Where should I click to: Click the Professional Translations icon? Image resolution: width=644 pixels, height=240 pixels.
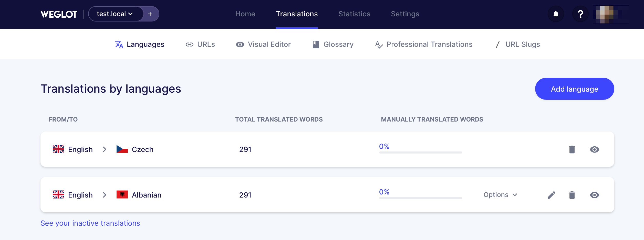pos(378,44)
